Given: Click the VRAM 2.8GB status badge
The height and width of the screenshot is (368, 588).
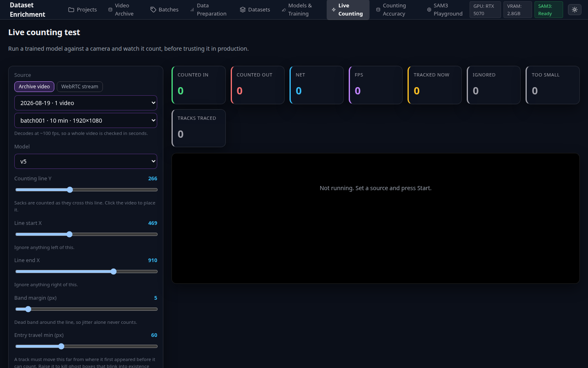Looking at the screenshot, I should click(517, 10).
